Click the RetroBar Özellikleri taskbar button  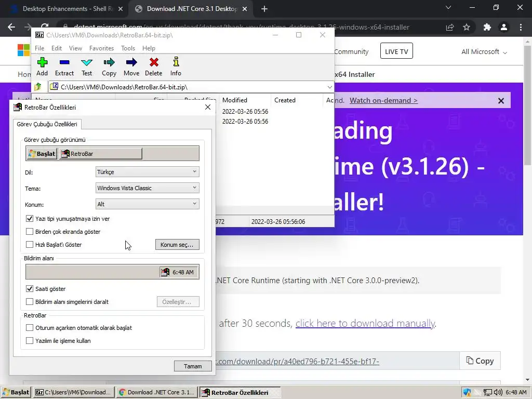240,392
